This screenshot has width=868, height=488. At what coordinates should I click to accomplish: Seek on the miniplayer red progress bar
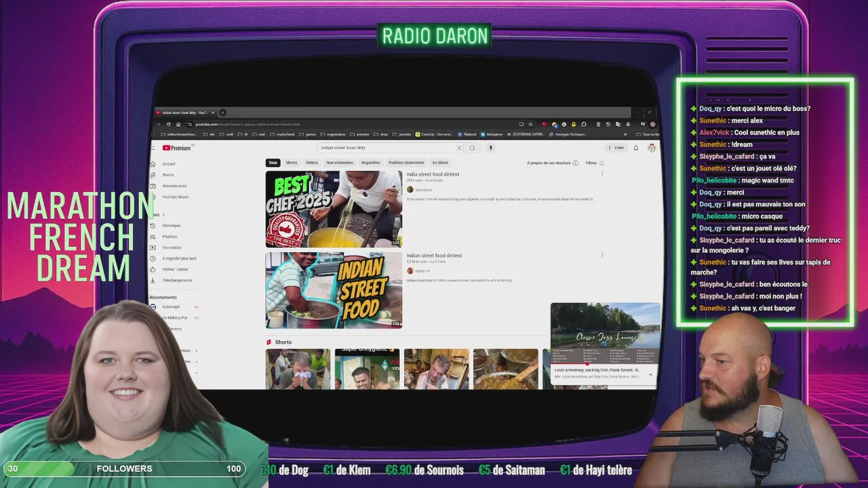pos(605,364)
